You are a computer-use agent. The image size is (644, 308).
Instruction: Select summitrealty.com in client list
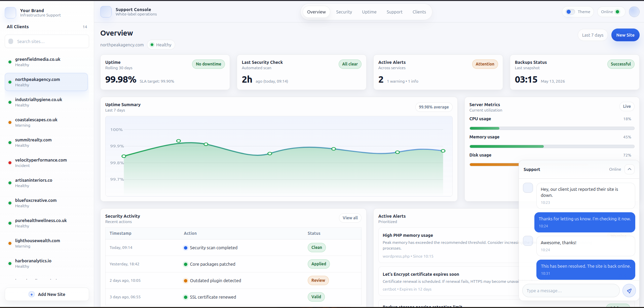pyautogui.click(x=46, y=142)
